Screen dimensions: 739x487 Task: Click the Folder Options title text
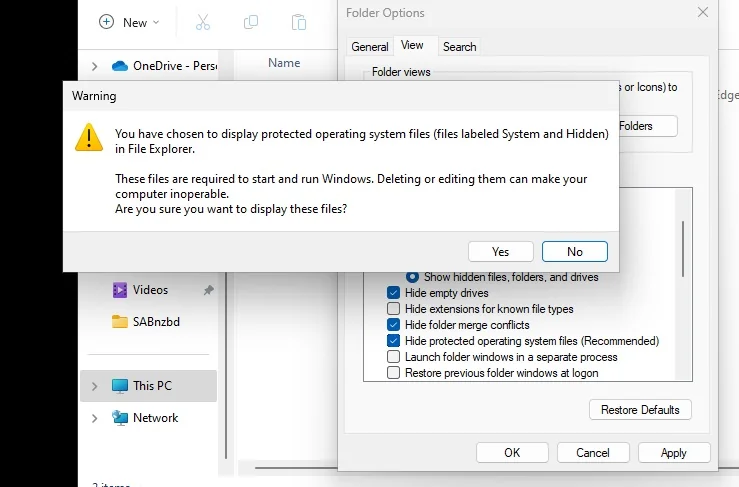[x=385, y=13]
